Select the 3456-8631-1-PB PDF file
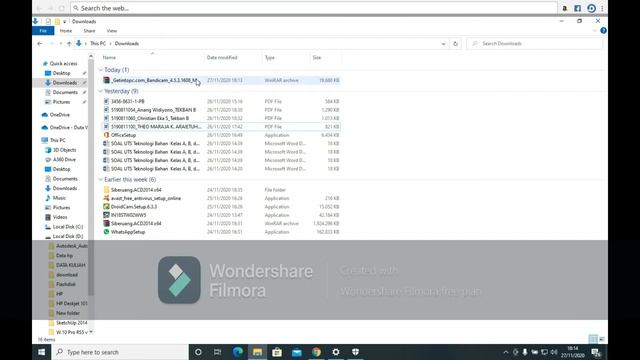Viewport: 640px width, 360px height. point(221,101)
